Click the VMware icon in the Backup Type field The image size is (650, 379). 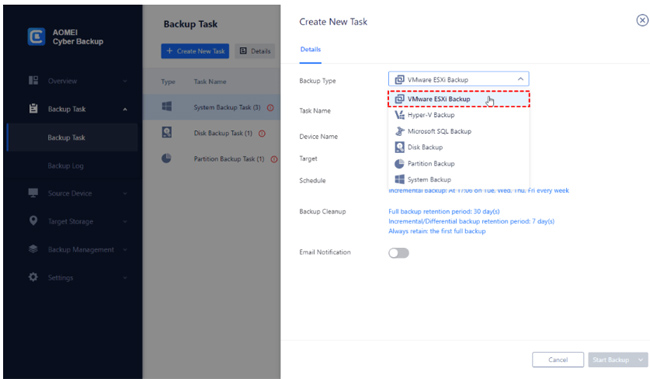tap(399, 79)
